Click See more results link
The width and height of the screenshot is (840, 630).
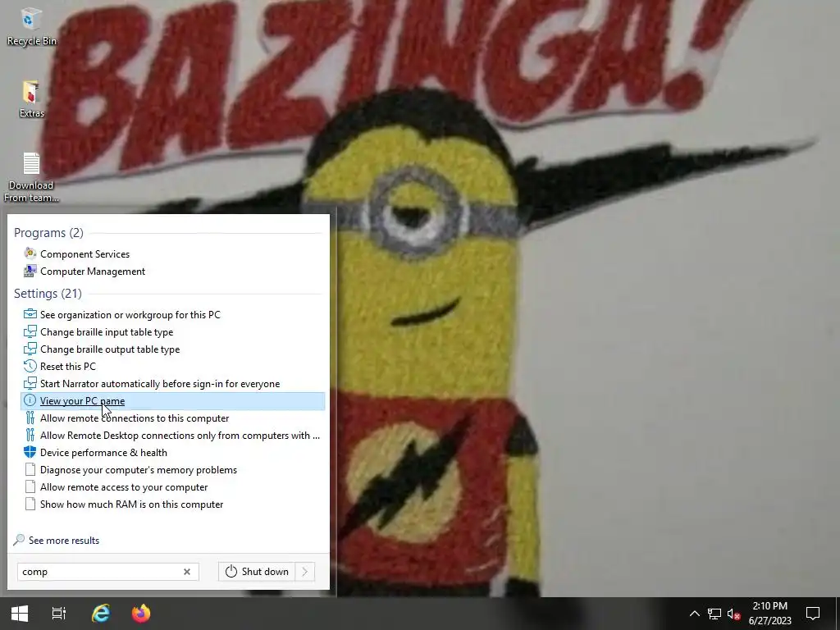[x=64, y=540]
